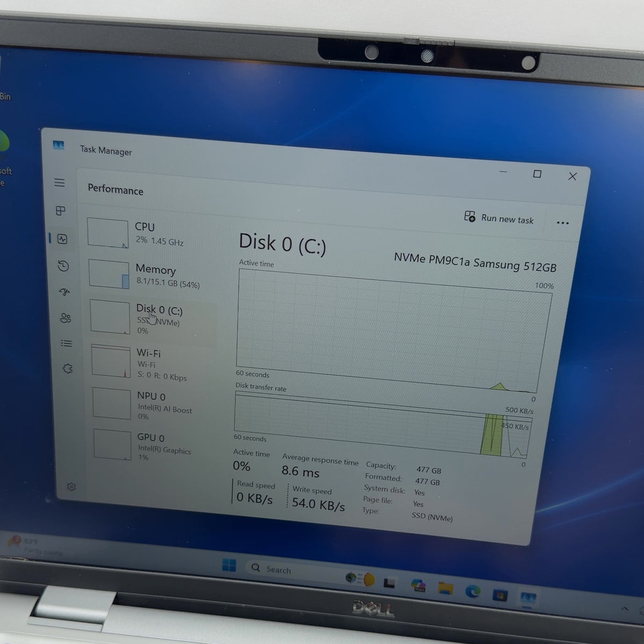Click the Task Manager taskbar icon

pos(528,598)
